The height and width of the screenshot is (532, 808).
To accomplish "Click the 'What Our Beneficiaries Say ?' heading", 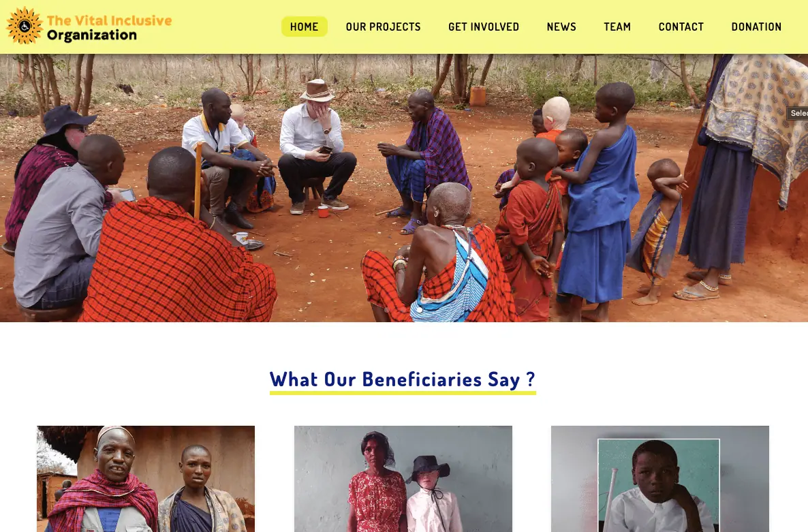I will [x=403, y=379].
